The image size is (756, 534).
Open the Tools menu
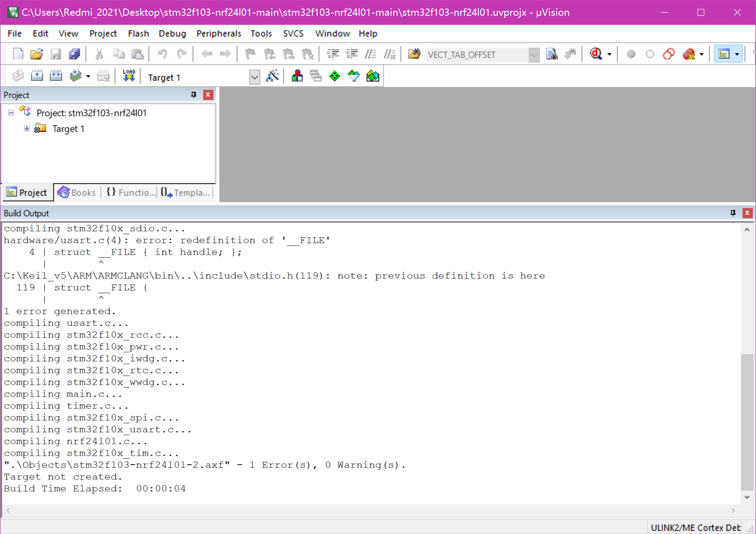tap(261, 34)
